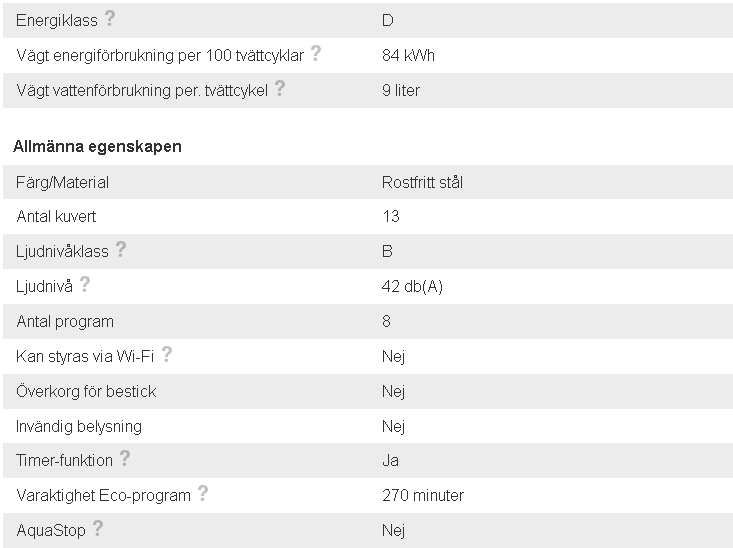The width and height of the screenshot is (733, 548).
Task: Open help icon next to Energiklass
Action: [x=109, y=18]
